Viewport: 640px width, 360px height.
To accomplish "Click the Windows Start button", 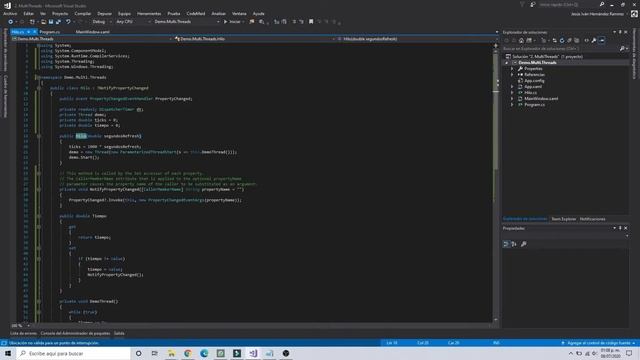I will [8, 353].
